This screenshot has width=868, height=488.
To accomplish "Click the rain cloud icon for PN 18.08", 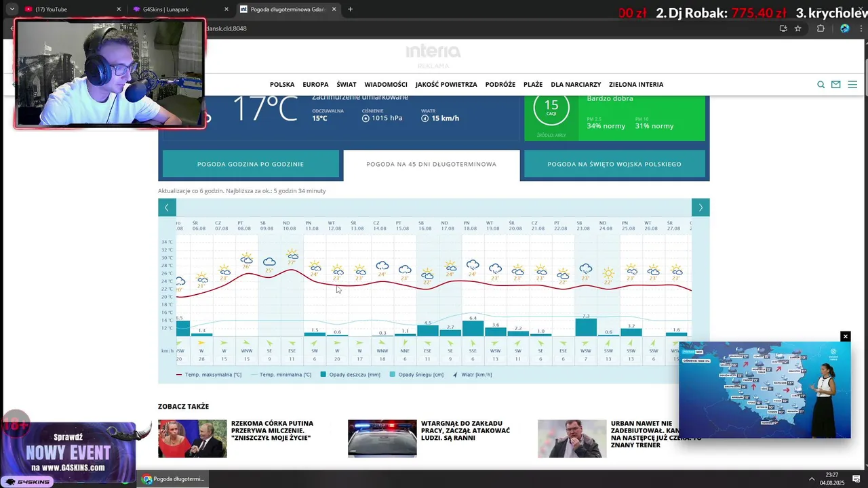I will (x=473, y=265).
